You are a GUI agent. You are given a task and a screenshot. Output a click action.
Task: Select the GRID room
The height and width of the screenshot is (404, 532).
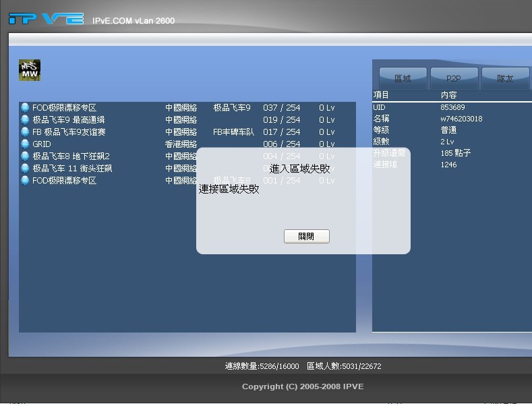click(x=41, y=144)
